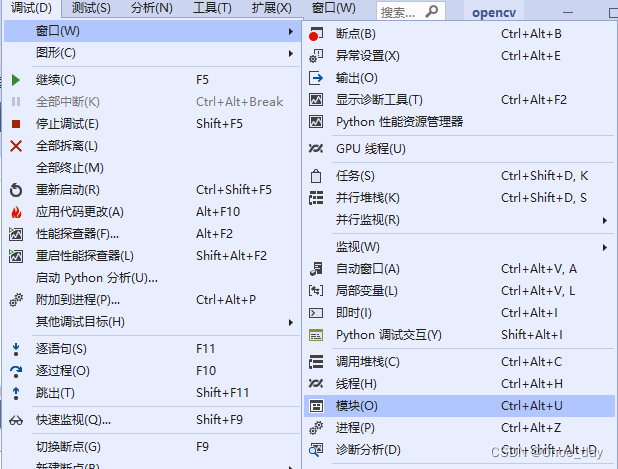This screenshot has width=618, height=469.
Task: Click the Ctrl+Alt+V, L shortcut text
Action: point(538,291)
